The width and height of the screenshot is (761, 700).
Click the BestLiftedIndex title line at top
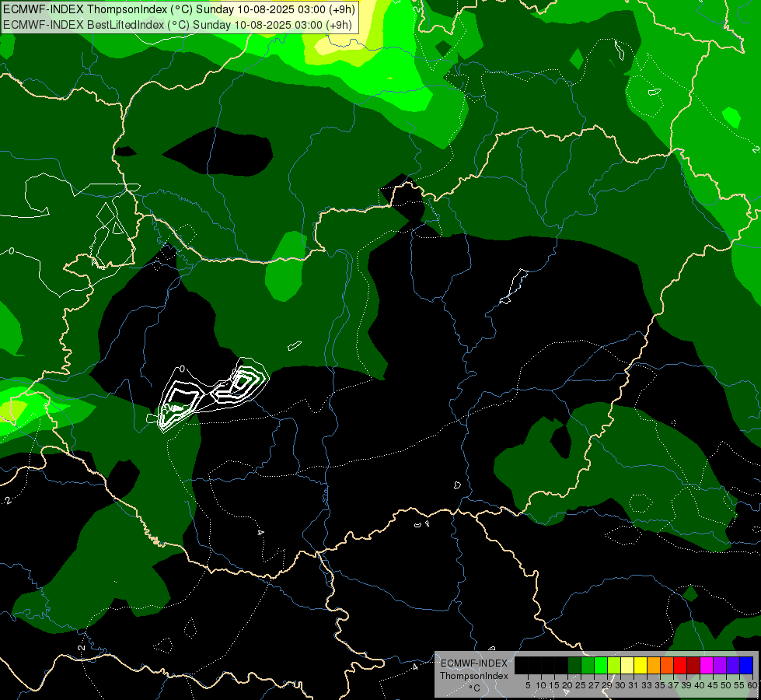coord(177,25)
